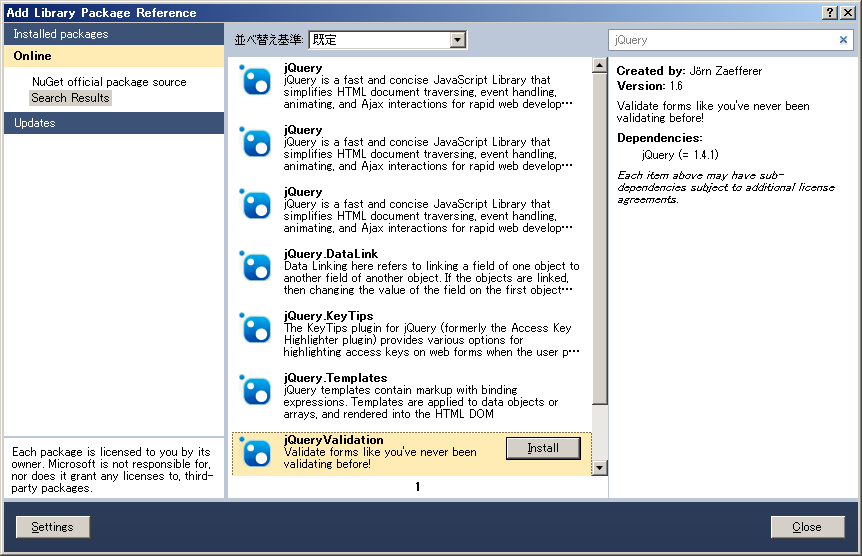Switch to the Updates section
This screenshot has height=556, width=862.
(x=114, y=123)
